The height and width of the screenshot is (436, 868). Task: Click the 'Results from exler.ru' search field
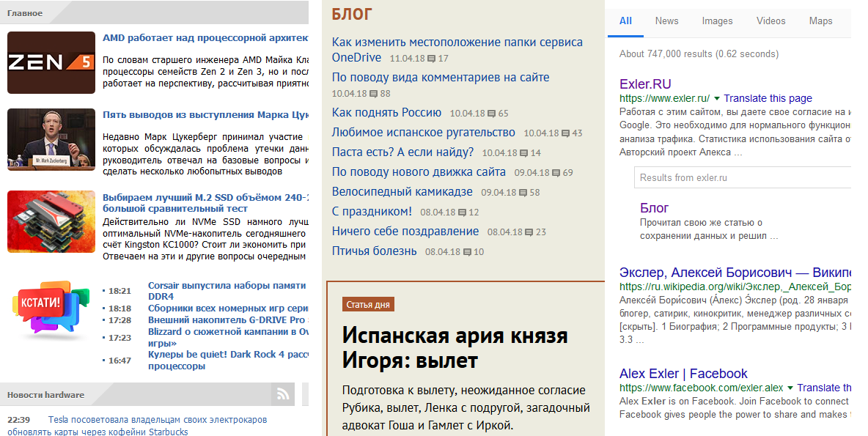[x=742, y=177]
